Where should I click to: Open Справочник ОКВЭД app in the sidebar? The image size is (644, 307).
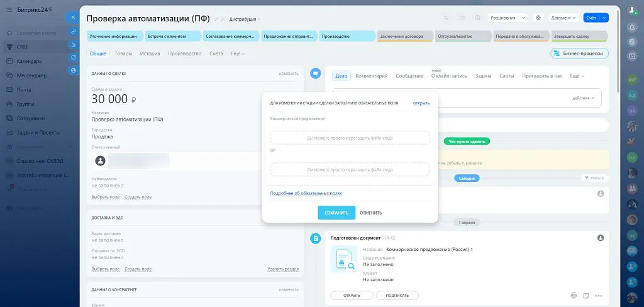(40, 160)
